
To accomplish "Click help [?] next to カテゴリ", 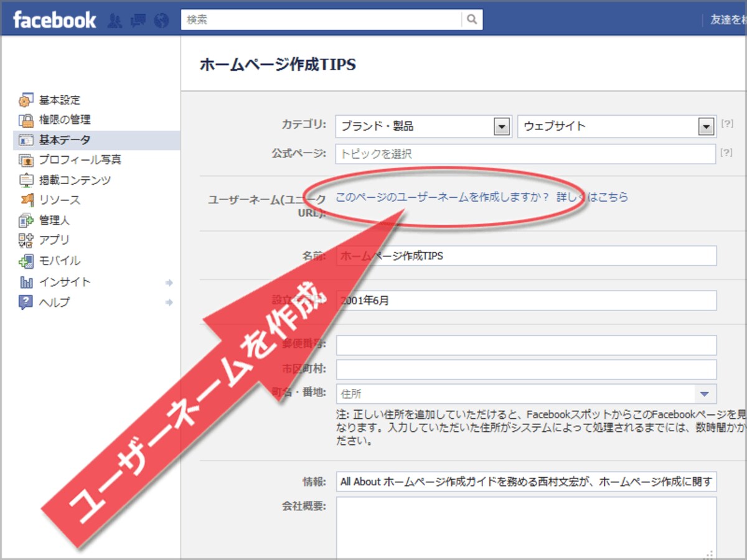I will [x=726, y=123].
